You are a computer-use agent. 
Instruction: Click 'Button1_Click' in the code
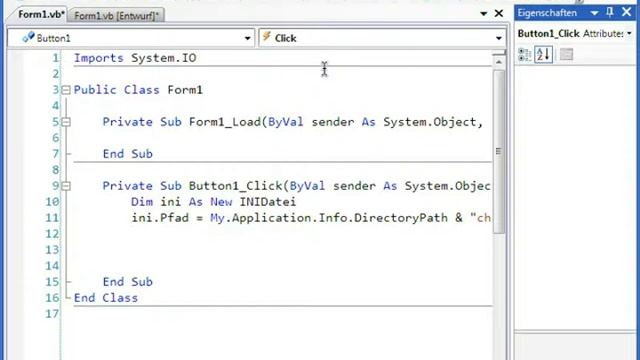click(x=236, y=186)
